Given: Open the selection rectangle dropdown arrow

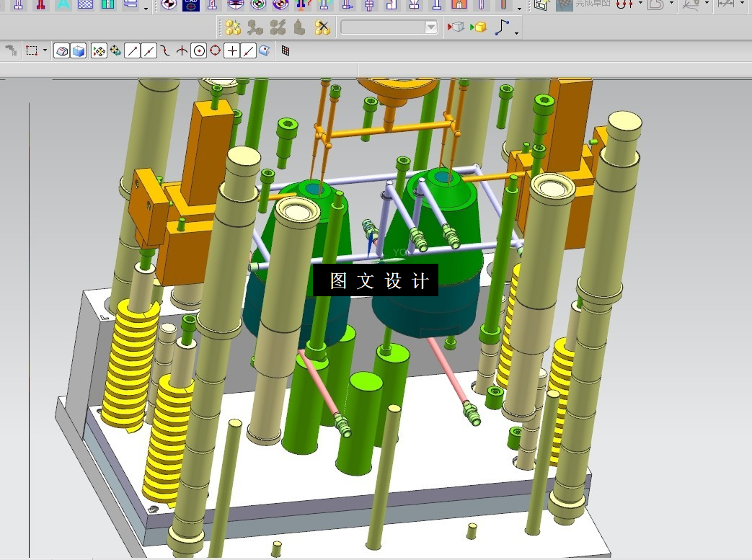Looking at the screenshot, I should click(x=45, y=50).
